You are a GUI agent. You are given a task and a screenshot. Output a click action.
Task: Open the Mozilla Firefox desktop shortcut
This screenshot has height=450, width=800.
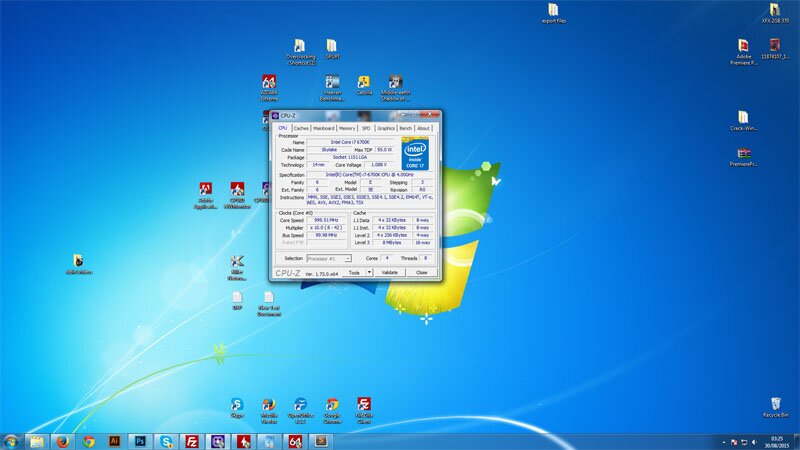(x=269, y=411)
